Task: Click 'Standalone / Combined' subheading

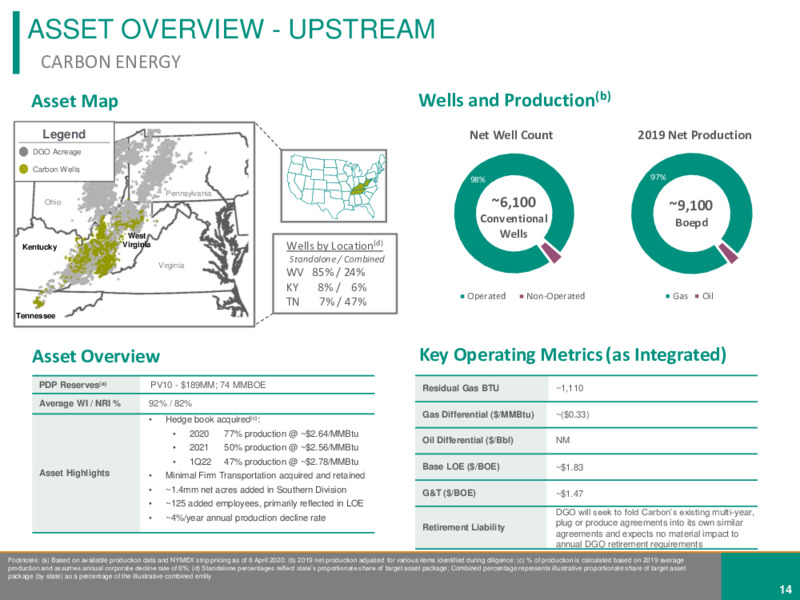Action: [337, 259]
